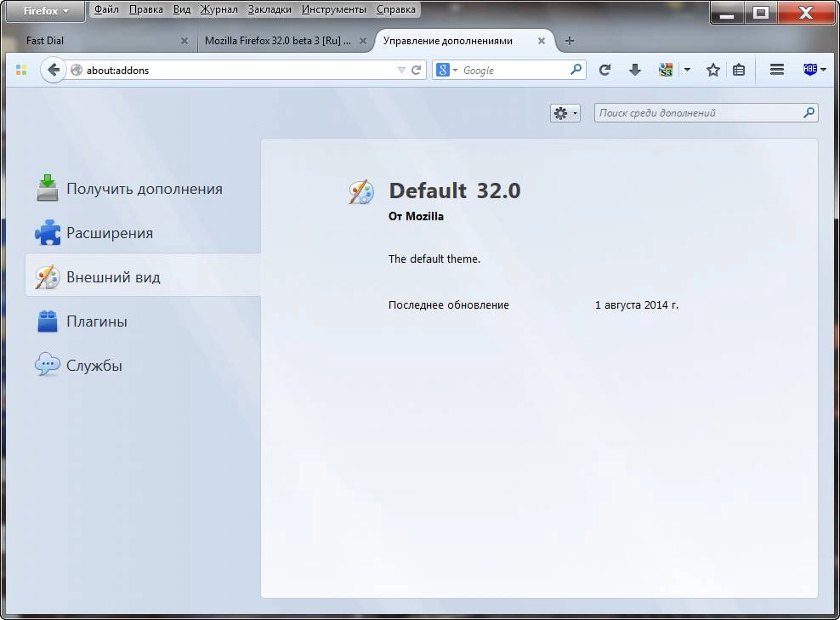Expand the ABE shield dropdown arrow
Viewport: 840px width, 620px height.
pyautogui.click(x=823, y=70)
